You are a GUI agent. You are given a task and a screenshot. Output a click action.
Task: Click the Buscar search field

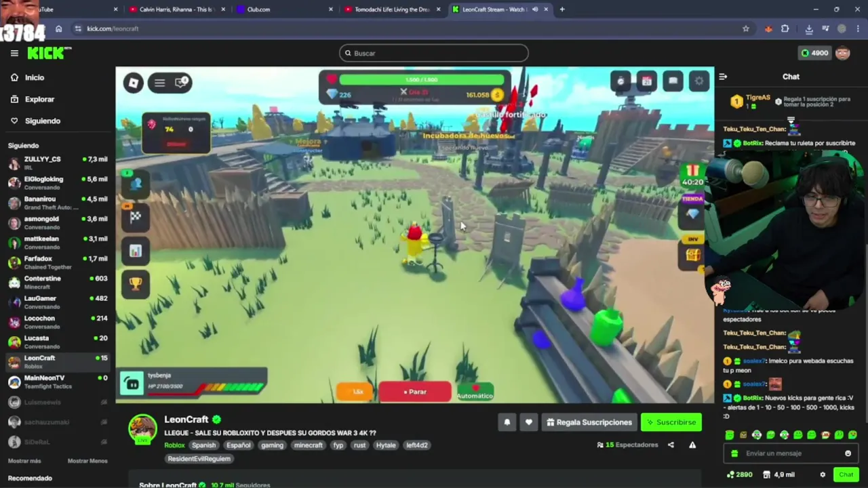coord(434,53)
